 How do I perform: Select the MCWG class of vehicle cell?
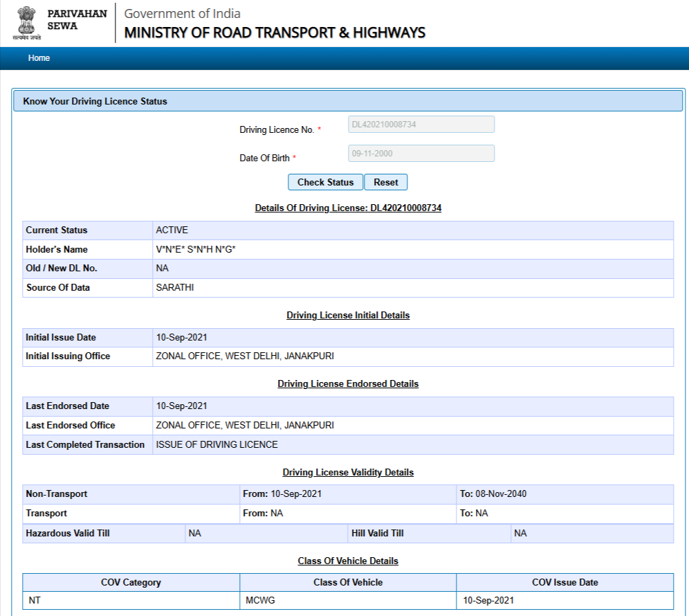tap(260, 601)
